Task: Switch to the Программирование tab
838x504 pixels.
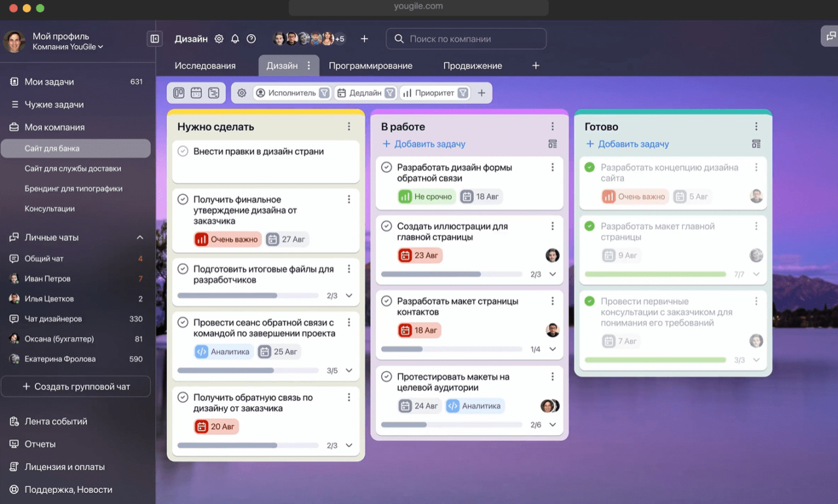Action: point(371,65)
